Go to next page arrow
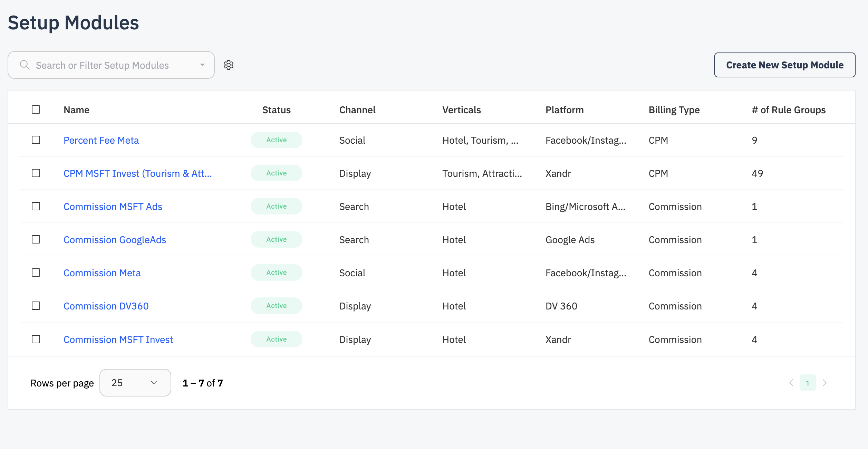This screenshot has width=868, height=449. (x=825, y=383)
